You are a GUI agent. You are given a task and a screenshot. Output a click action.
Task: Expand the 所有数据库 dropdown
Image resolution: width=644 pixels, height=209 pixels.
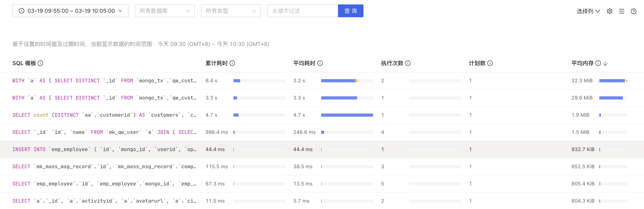pyautogui.click(x=164, y=11)
